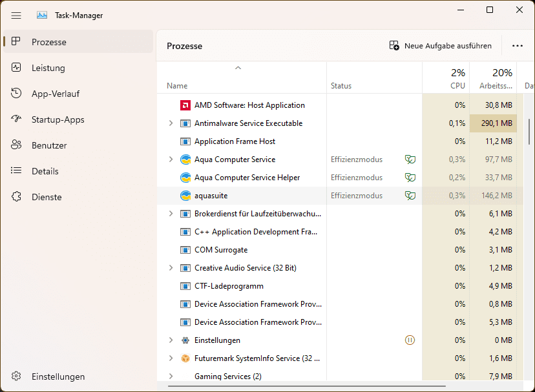Viewport: 535px width, 392px height.
Task: Open the Dienste page
Action: pos(78,197)
